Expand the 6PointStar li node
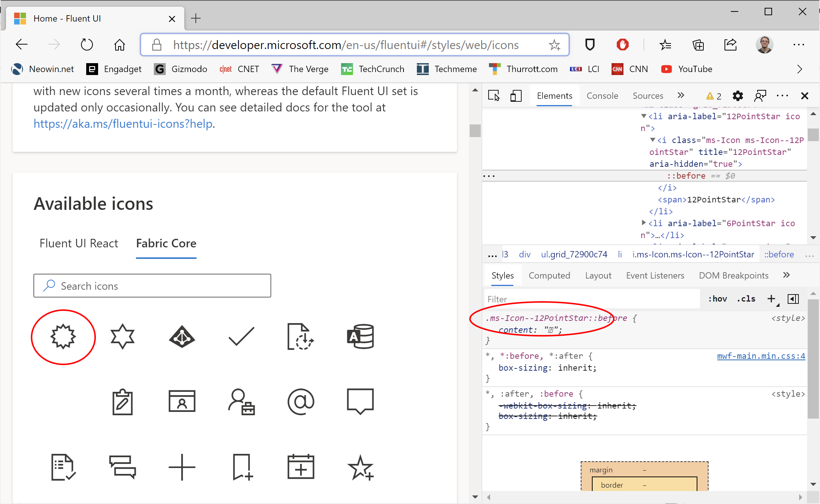Screen dimensions: 820x504 tap(644, 223)
